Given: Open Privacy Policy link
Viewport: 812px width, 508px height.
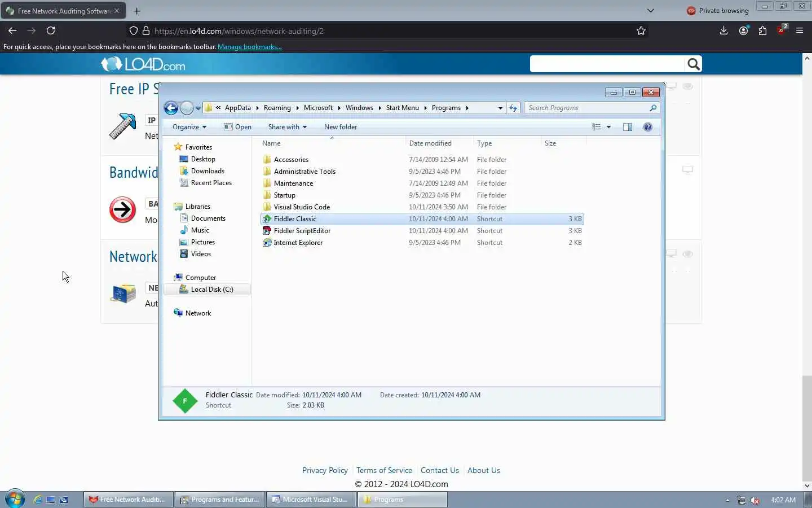Looking at the screenshot, I should 325,471.
